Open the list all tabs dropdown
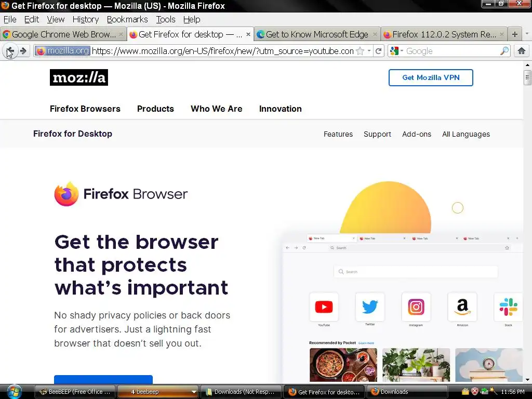 point(527,34)
